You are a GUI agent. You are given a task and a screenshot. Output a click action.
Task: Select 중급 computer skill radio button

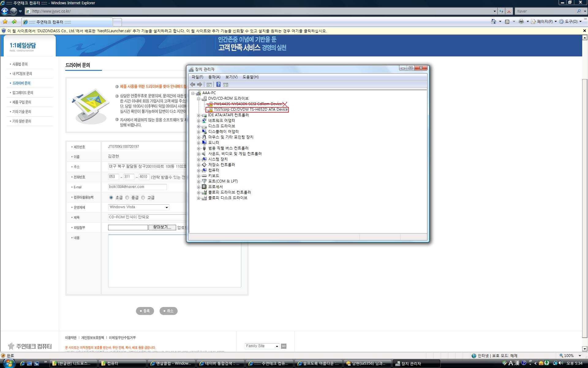127,197
